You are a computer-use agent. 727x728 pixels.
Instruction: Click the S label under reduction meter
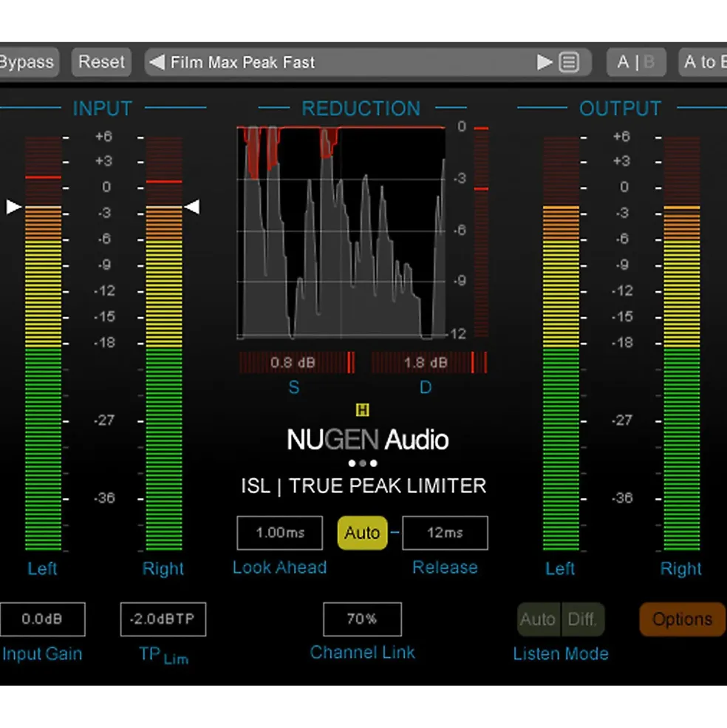pyautogui.click(x=294, y=387)
